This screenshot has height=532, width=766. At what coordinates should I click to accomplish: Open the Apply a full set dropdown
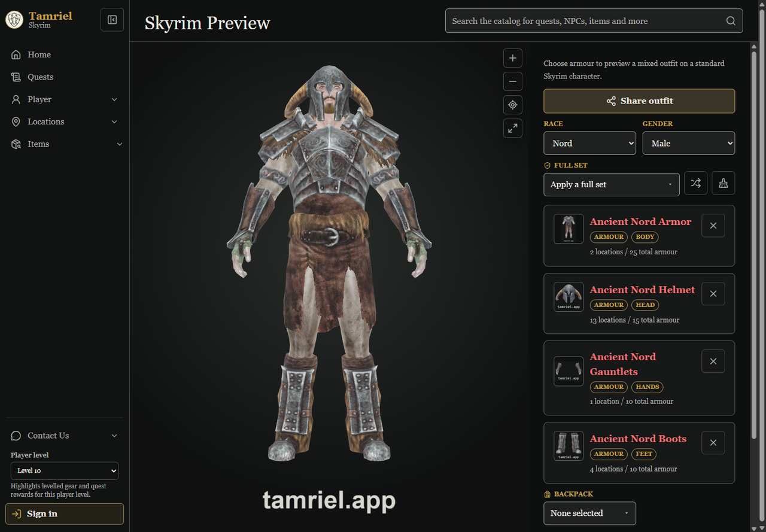tap(612, 184)
